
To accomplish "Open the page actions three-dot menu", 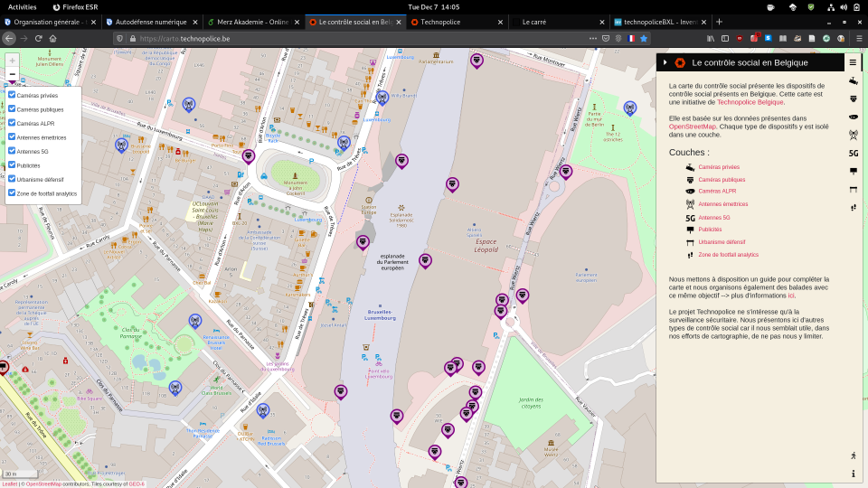I will [x=592, y=39].
